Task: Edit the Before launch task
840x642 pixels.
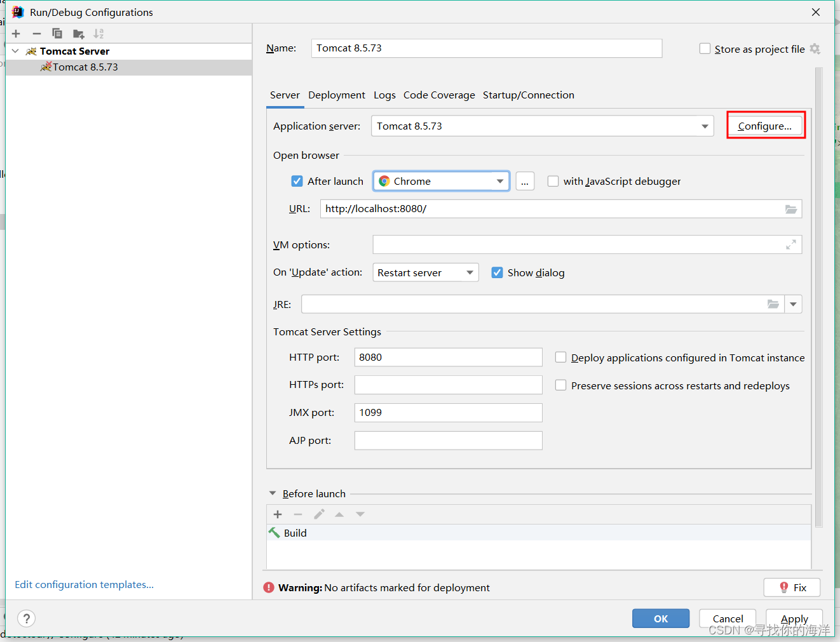Action: pos(319,514)
